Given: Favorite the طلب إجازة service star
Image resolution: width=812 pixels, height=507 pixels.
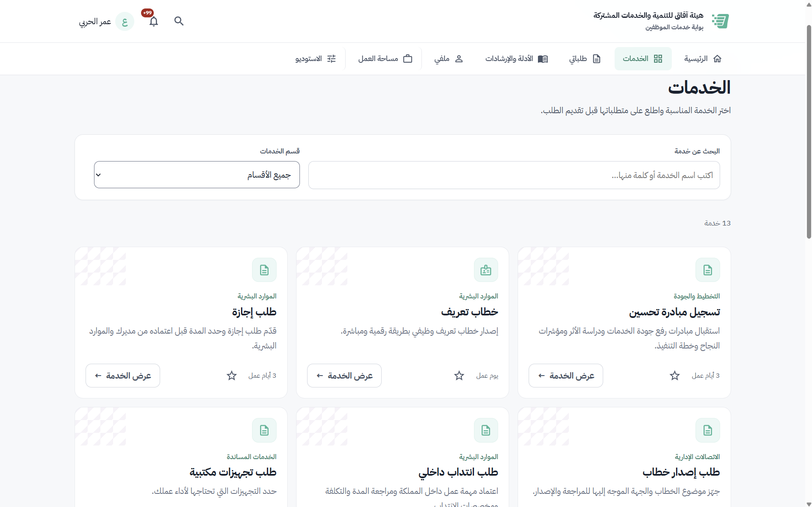Looking at the screenshot, I should (232, 376).
